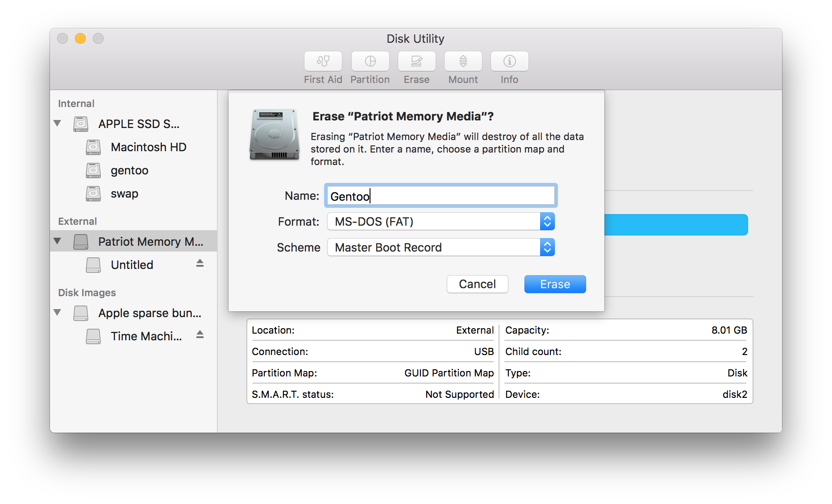Screen dimensions: 832x504
Task: Click the Info toolbar icon
Action: click(x=510, y=61)
